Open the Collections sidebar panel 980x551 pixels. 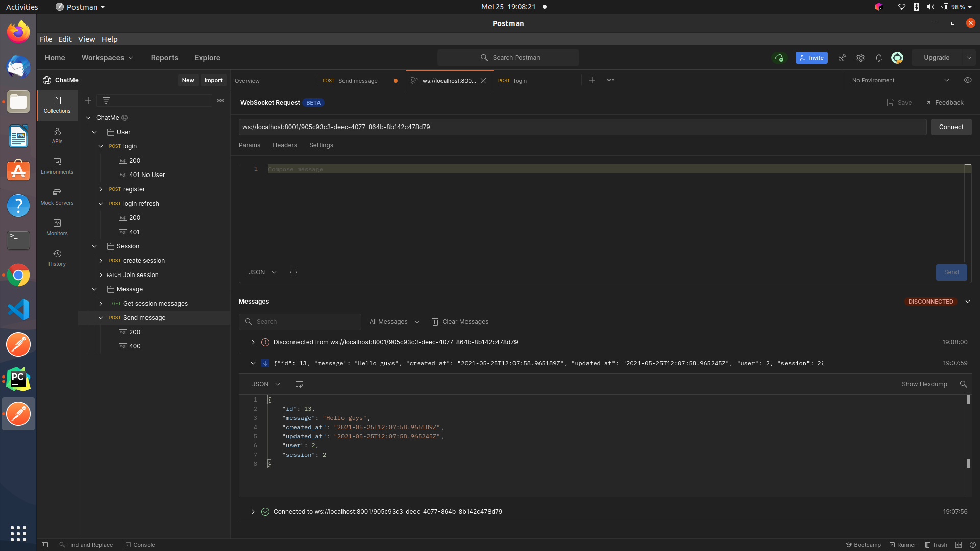coord(57,105)
